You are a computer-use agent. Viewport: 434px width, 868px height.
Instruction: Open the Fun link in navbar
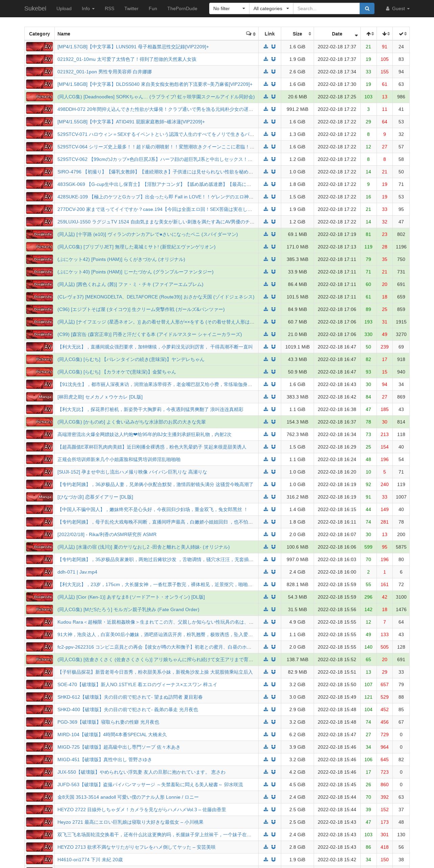pos(153,8)
